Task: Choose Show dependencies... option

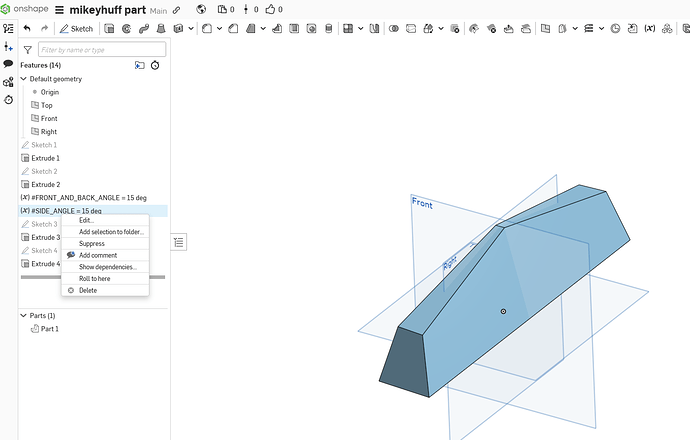Action: (105, 267)
